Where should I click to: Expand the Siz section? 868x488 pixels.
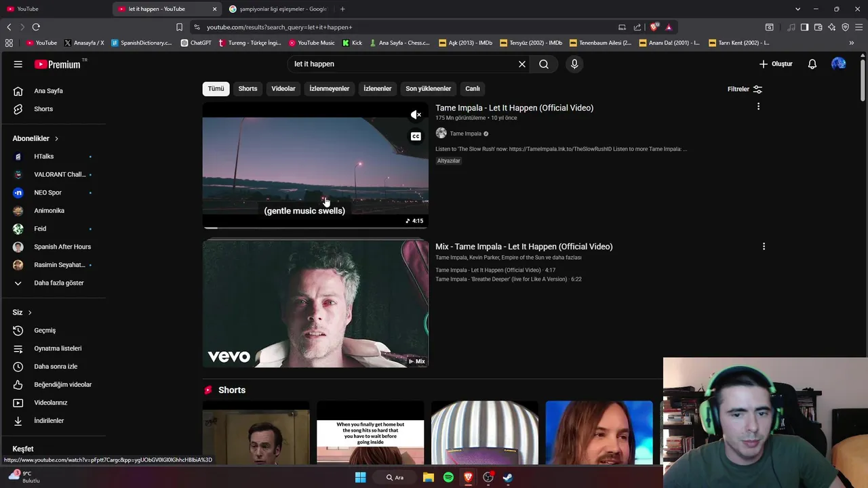pyautogui.click(x=22, y=312)
